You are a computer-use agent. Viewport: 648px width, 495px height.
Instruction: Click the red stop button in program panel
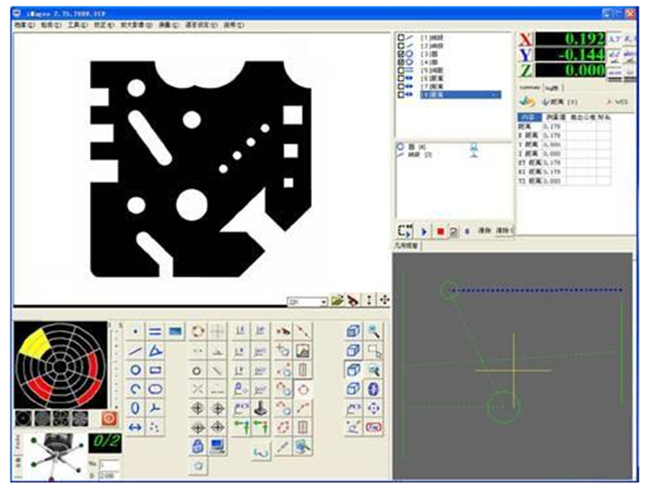pyautogui.click(x=440, y=231)
